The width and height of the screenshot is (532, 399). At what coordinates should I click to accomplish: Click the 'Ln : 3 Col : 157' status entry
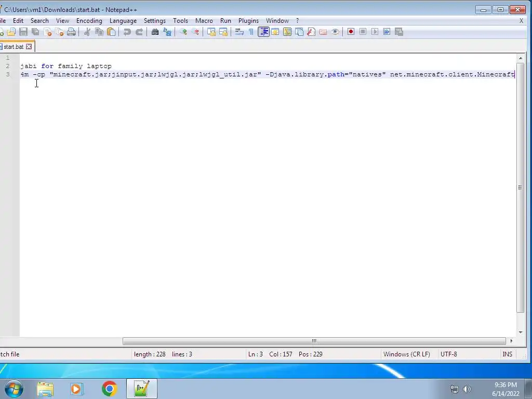pos(270,354)
